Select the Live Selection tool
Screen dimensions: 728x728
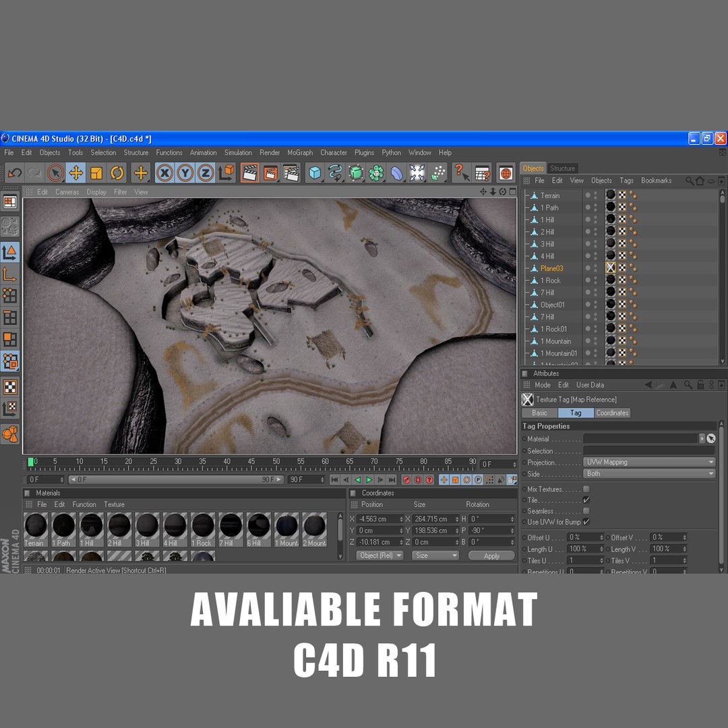tap(55, 173)
